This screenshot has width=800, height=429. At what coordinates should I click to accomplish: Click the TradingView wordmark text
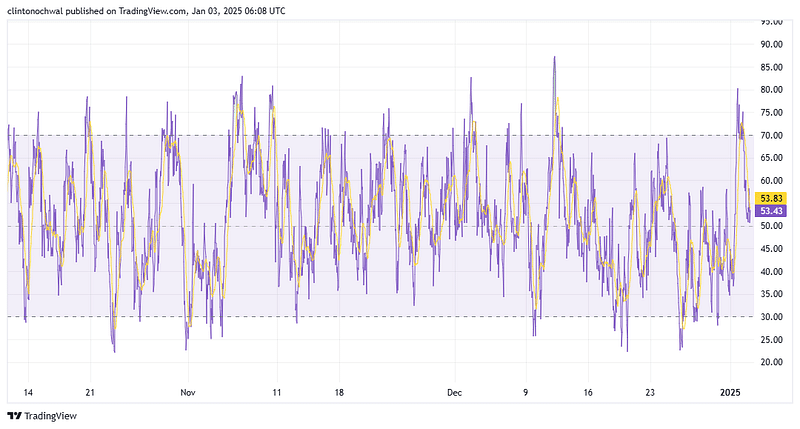(x=51, y=416)
